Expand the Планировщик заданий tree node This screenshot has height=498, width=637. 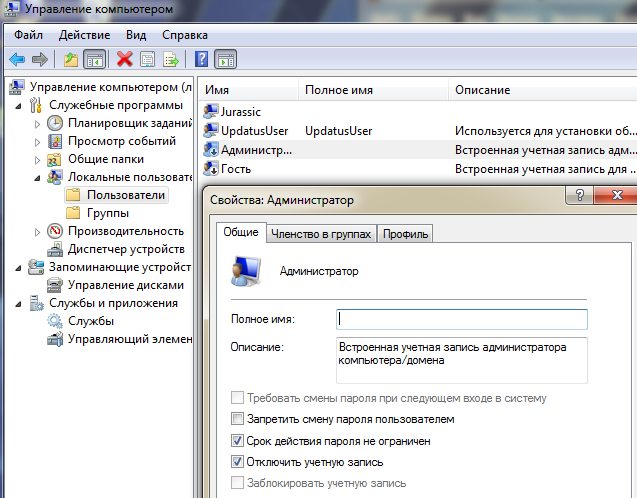click(x=38, y=123)
